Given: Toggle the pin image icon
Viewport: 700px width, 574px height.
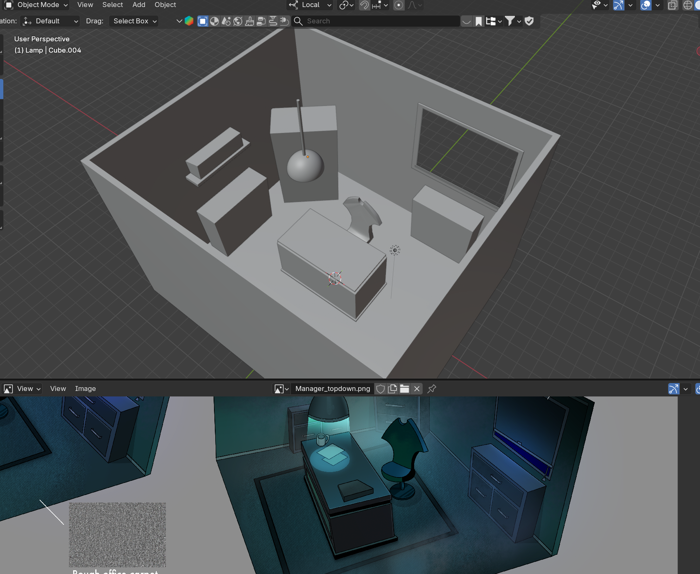Looking at the screenshot, I should point(432,389).
